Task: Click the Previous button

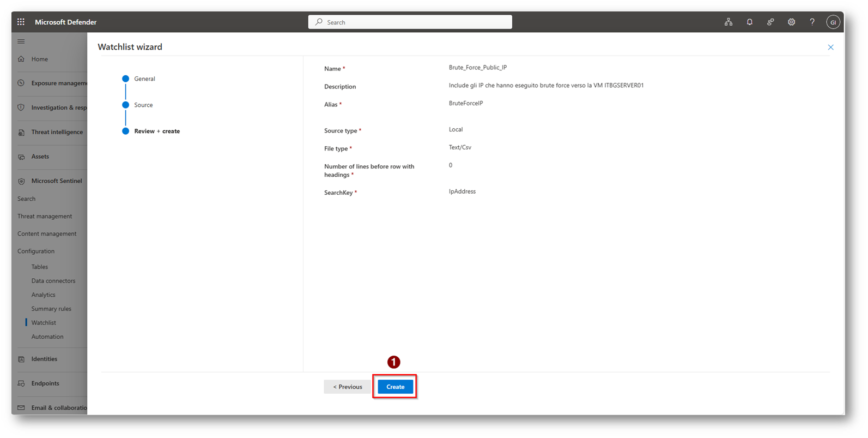Action: tap(347, 387)
